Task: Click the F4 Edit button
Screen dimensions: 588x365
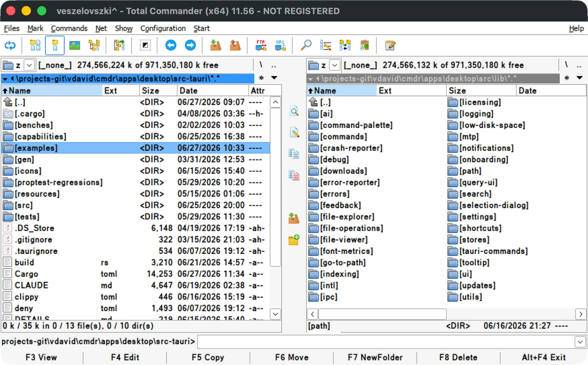Action: coord(125,357)
